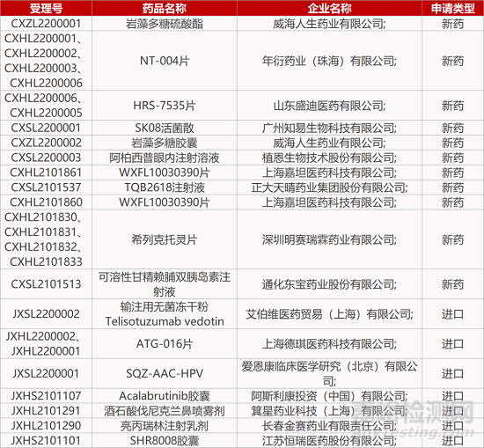Select cell CXSL2101513

coord(46,284)
